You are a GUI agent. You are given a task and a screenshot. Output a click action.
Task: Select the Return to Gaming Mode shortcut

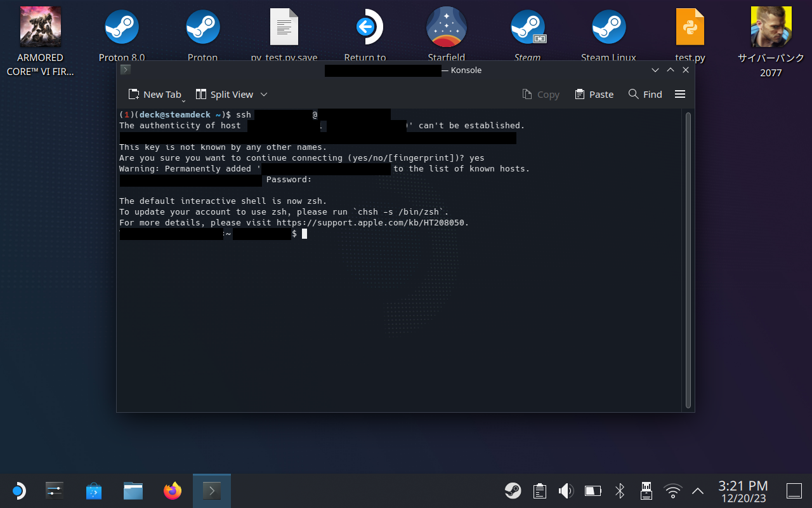(x=365, y=27)
